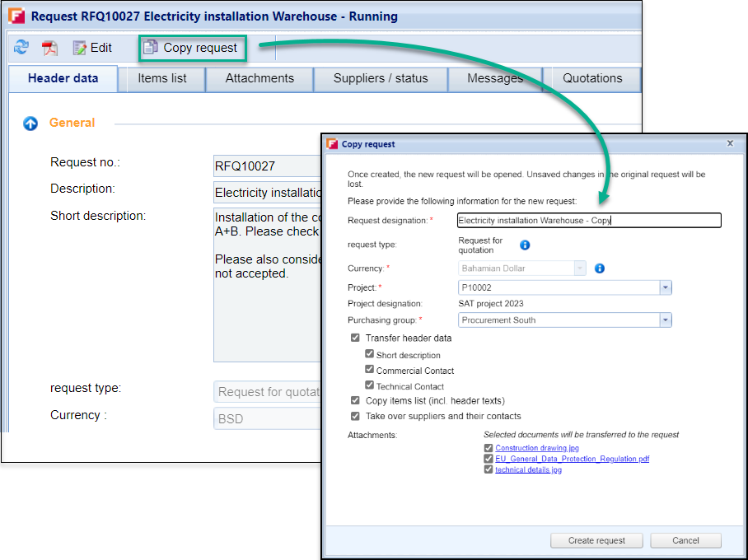Screen dimensions: 748x560
Task: Open the Bahamian Dollar currency dropdown
Action: pos(580,268)
